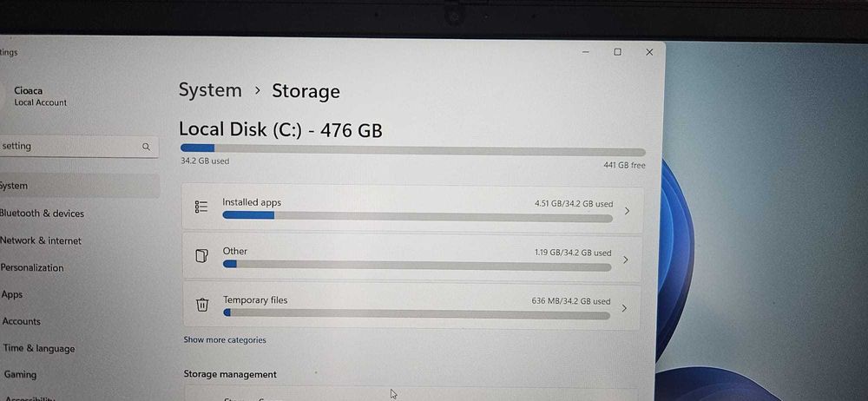
Task: Open Network & internet settings
Action: point(41,241)
